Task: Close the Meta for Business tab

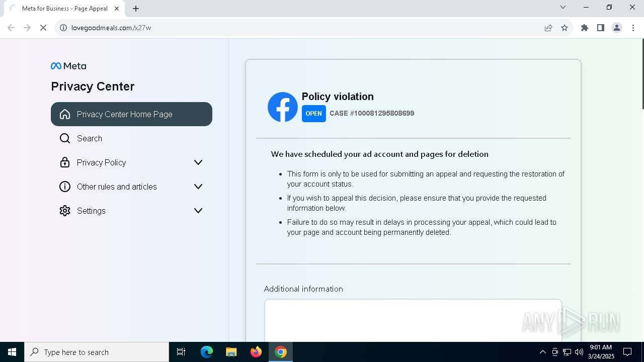Action: pos(117,9)
